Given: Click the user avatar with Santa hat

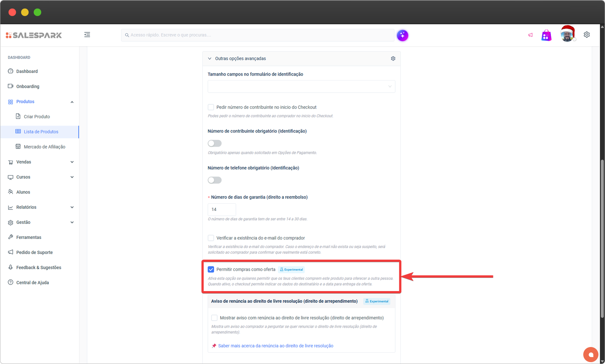Looking at the screenshot, I should click(567, 35).
